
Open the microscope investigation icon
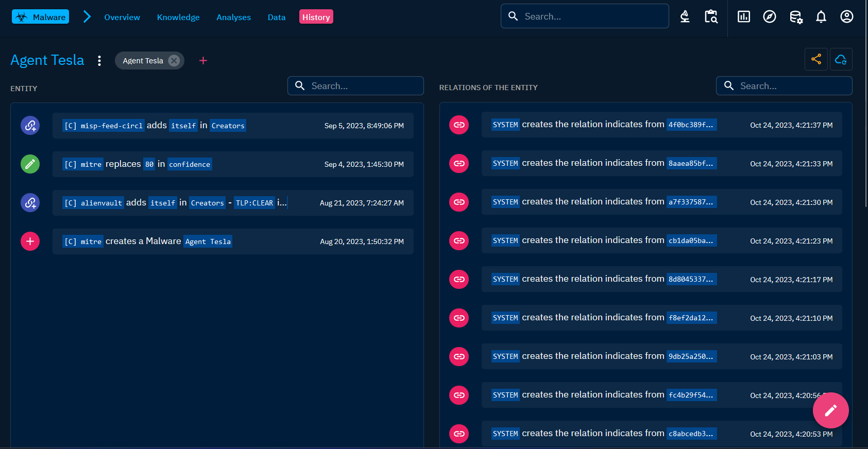pyautogui.click(x=685, y=17)
